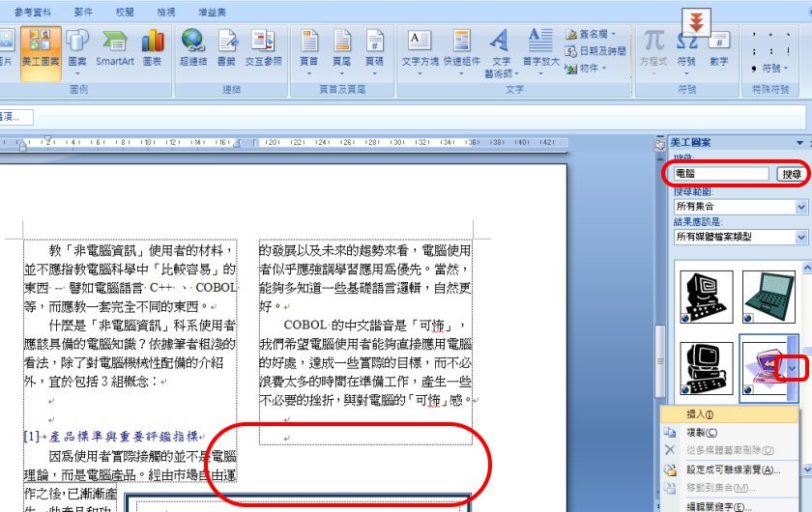Image resolution: width=812 pixels, height=512 pixels.
Task: Insert a SmartArt graphic from the ribbon
Action: [x=114, y=45]
